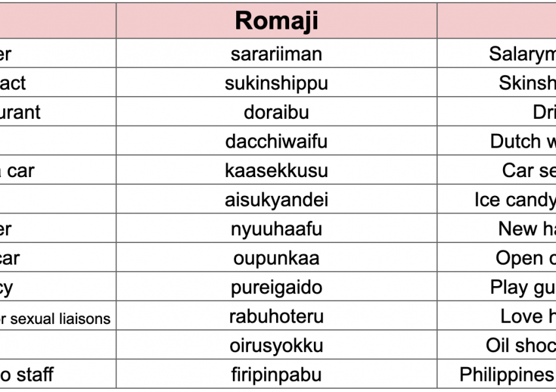Image resolution: width=556 pixels, height=392 pixels.
Task: Select the cell beginning with Salarym
Action: tap(521, 54)
